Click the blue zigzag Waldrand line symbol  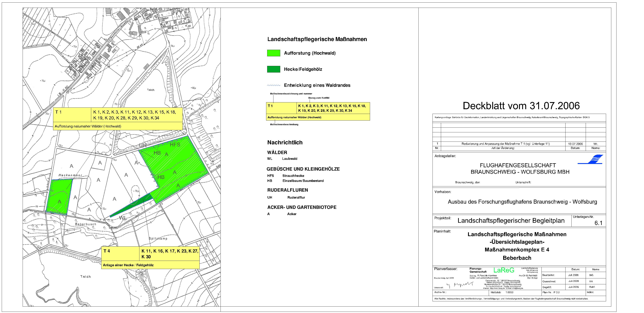click(x=273, y=85)
